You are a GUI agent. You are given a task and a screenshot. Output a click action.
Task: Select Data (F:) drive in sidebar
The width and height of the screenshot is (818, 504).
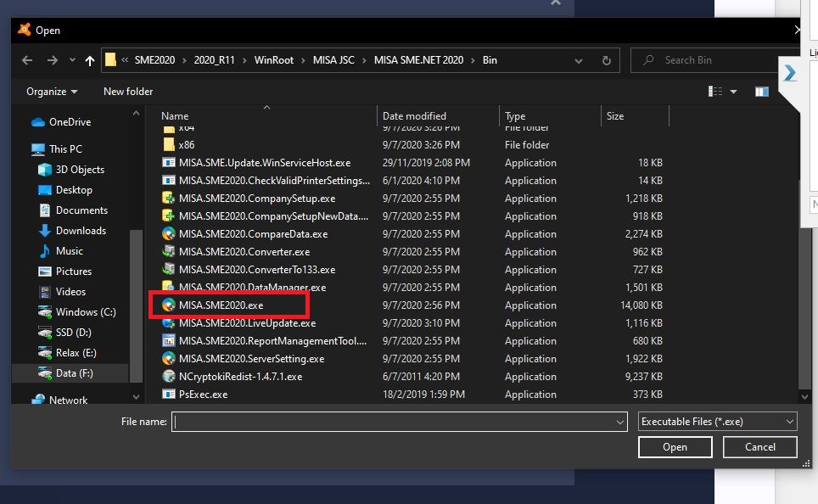click(74, 373)
